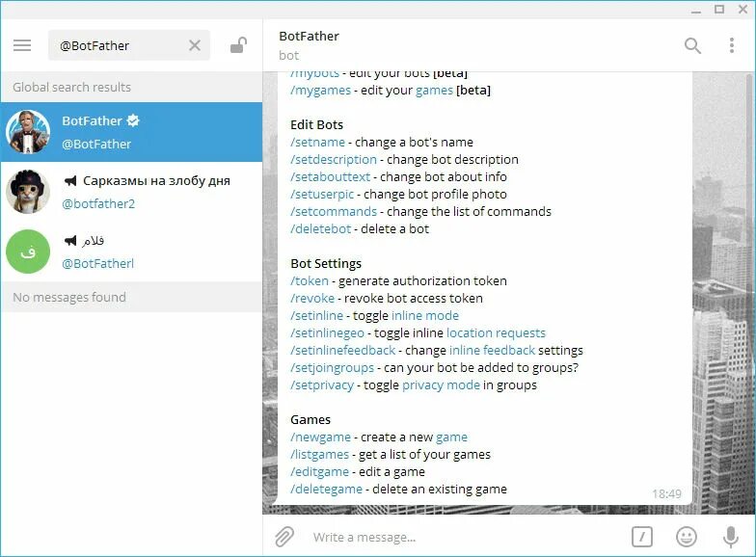
Task: Click BotFather avatar in search results
Action: tap(28, 131)
